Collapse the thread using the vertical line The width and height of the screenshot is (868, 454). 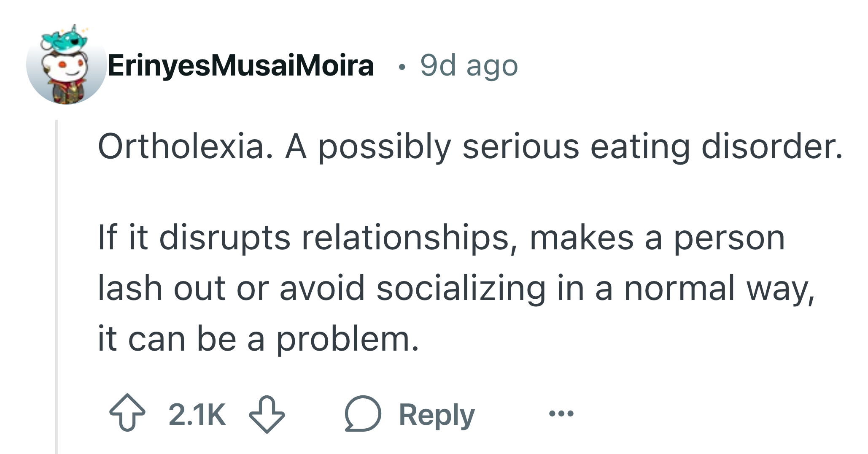(x=57, y=287)
